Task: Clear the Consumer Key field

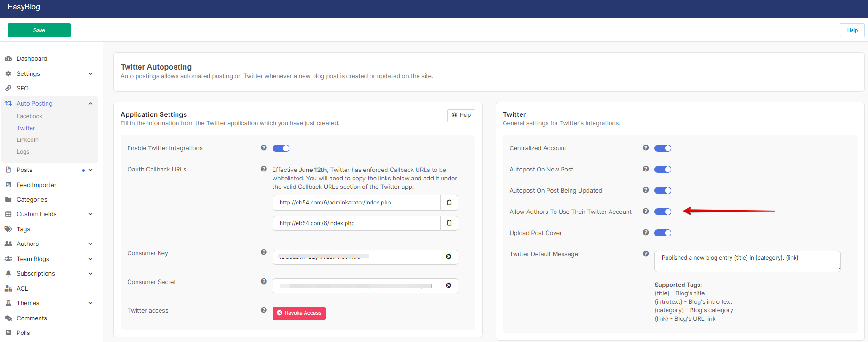Action: (x=449, y=257)
